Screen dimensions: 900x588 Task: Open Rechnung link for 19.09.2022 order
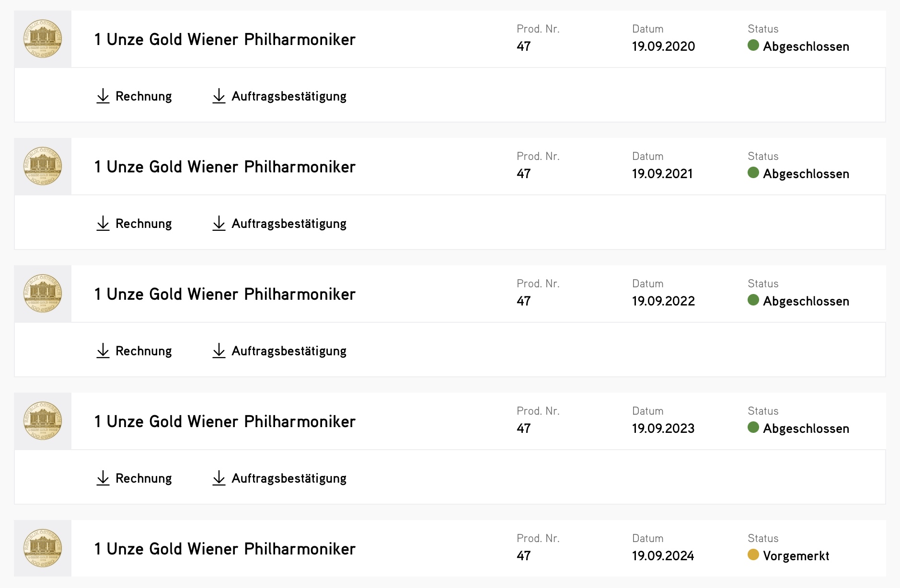(143, 351)
